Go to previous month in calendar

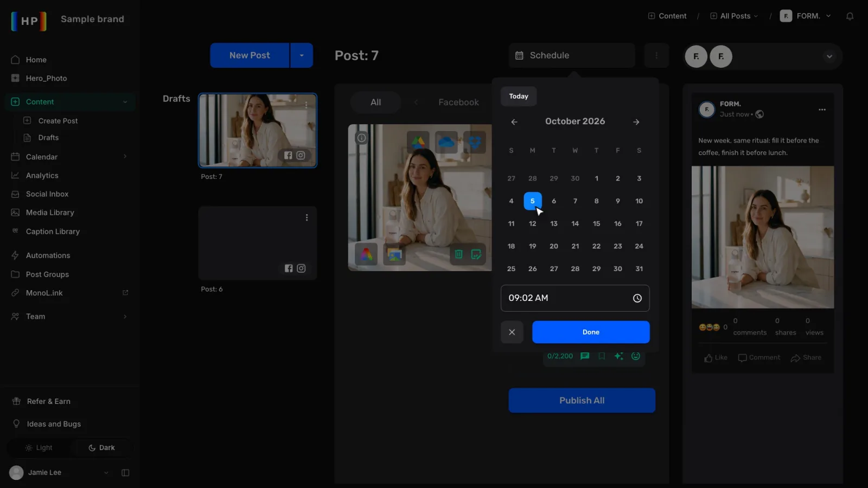click(x=514, y=122)
